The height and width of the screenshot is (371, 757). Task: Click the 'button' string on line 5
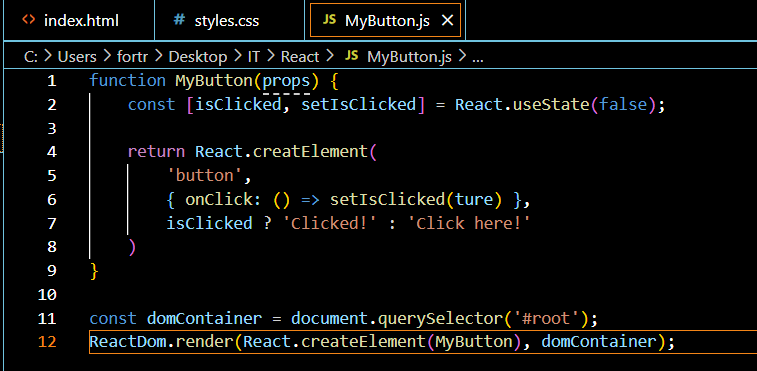205,176
